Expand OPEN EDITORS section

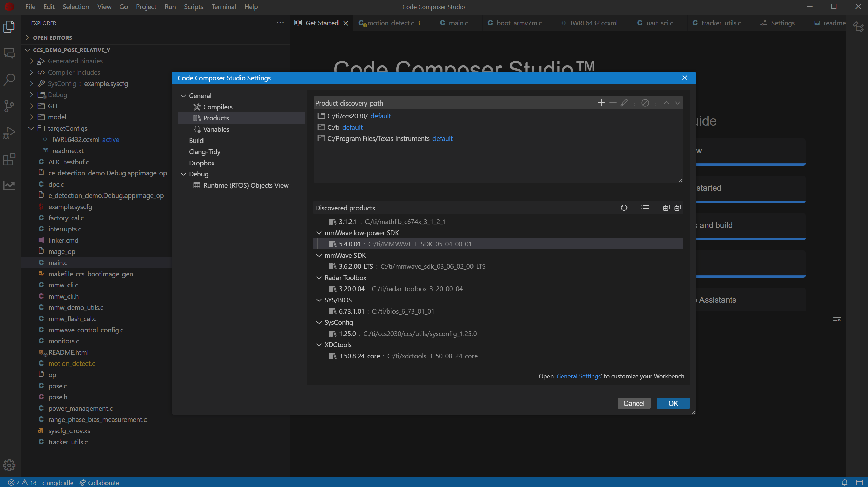[27, 37]
